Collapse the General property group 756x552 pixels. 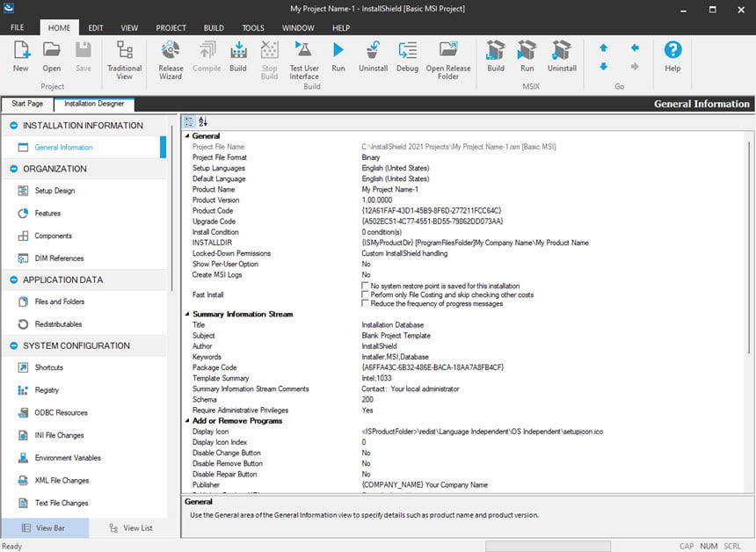point(187,136)
